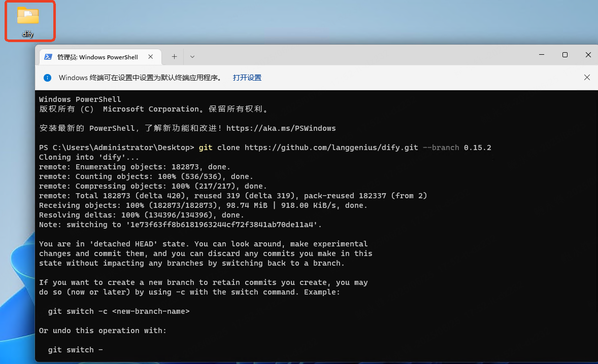Viewport: 598px width, 364px height.
Task: Close the Windows PowerShell tab
Action: [x=151, y=57]
